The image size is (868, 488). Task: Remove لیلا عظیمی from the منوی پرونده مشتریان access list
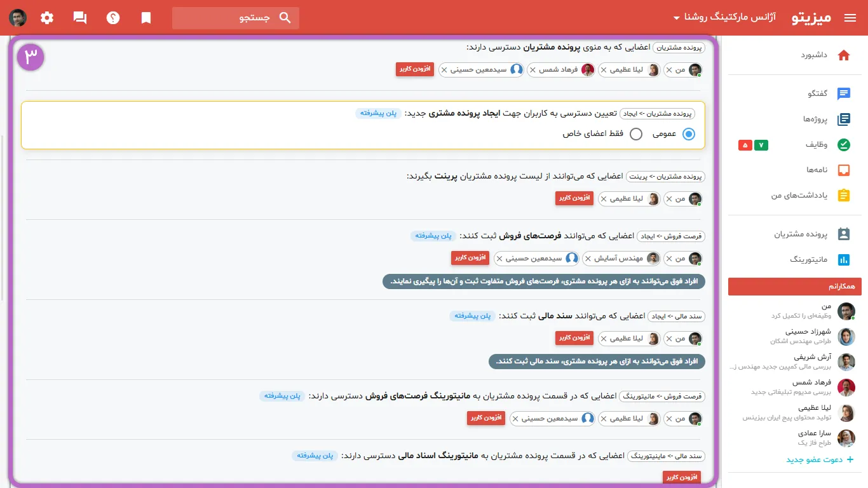click(604, 70)
